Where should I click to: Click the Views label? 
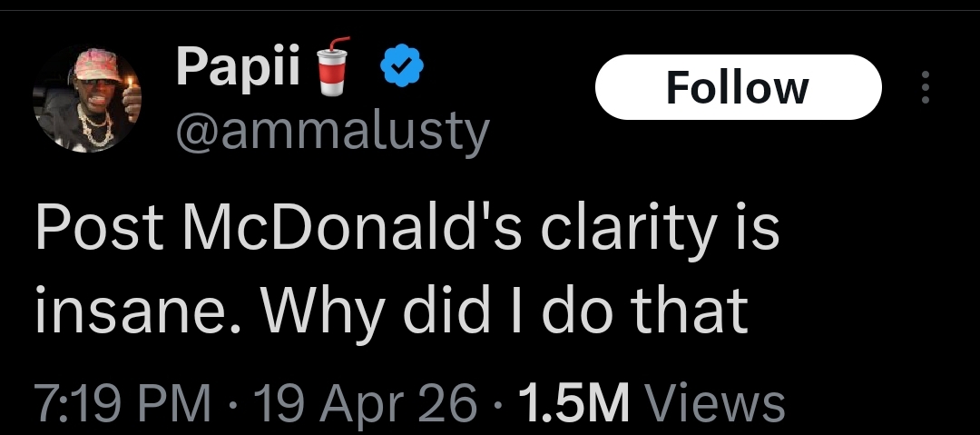coord(718,403)
